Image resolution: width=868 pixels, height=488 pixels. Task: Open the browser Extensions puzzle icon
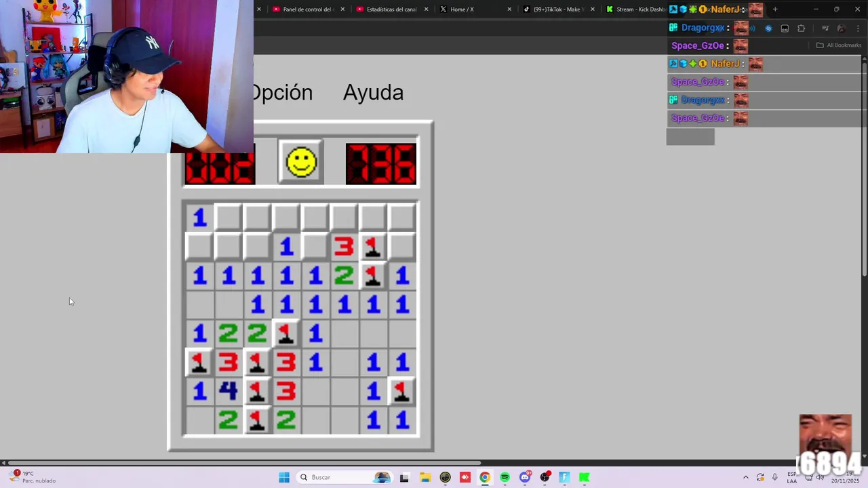tap(802, 28)
